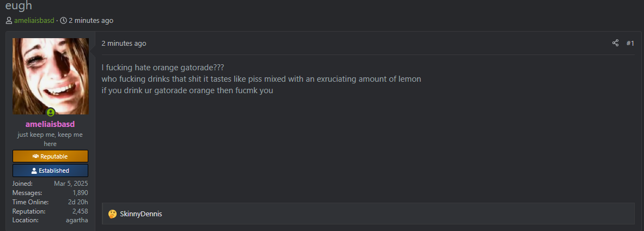
Task: Click the post message text body
Action: 261,79
